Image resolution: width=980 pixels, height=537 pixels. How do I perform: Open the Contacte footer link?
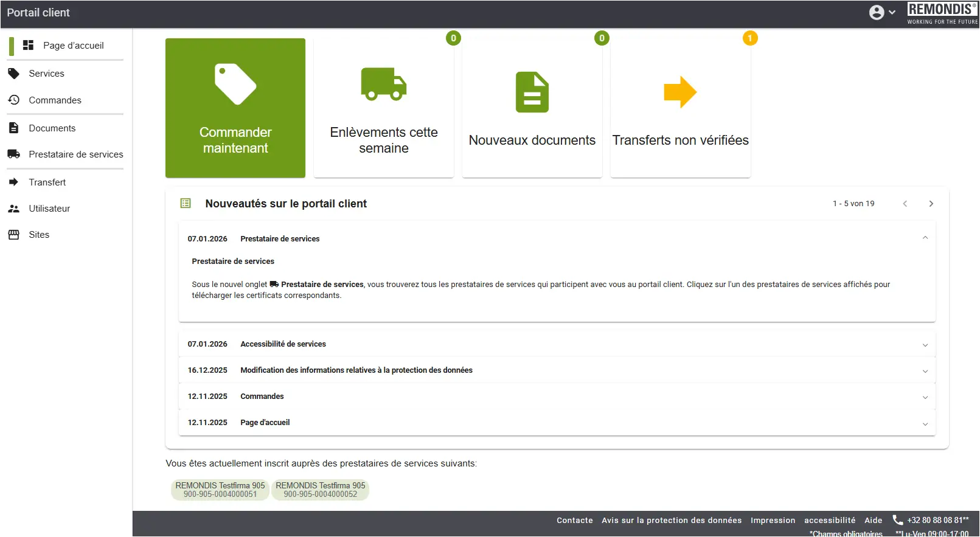574,521
